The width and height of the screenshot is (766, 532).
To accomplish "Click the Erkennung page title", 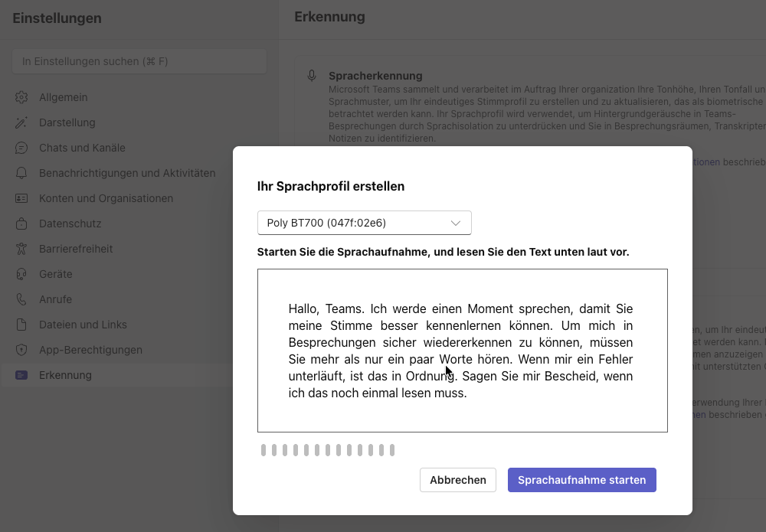I will pos(329,17).
